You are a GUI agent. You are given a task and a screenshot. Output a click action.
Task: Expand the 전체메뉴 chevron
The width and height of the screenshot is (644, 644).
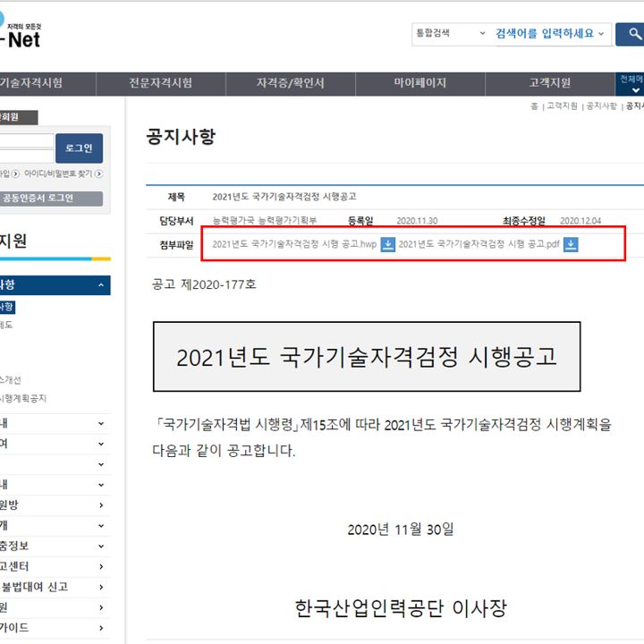(x=635, y=90)
